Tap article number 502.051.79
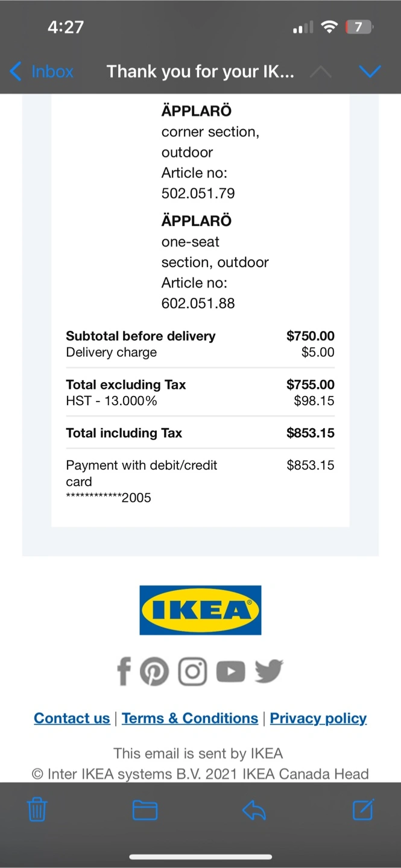This screenshot has width=401, height=868. click(198, 193)
